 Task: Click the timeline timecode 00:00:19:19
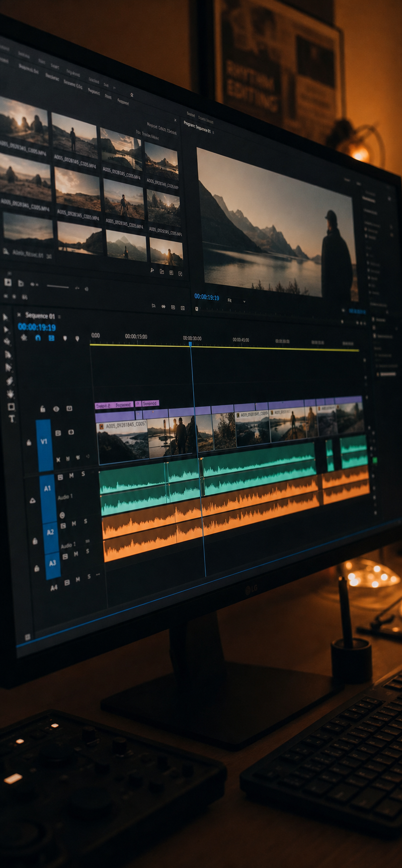[x=37, y=327]
